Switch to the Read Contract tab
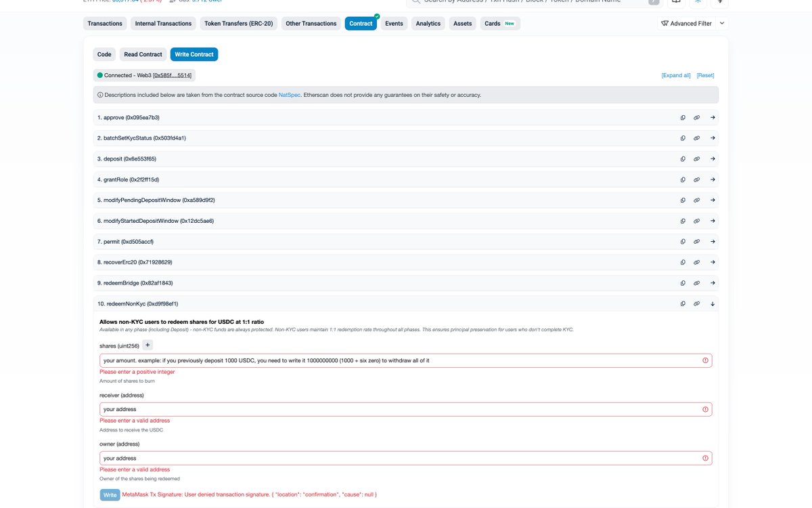The width and height of the screenshot is (812, 508). (142, 54)
